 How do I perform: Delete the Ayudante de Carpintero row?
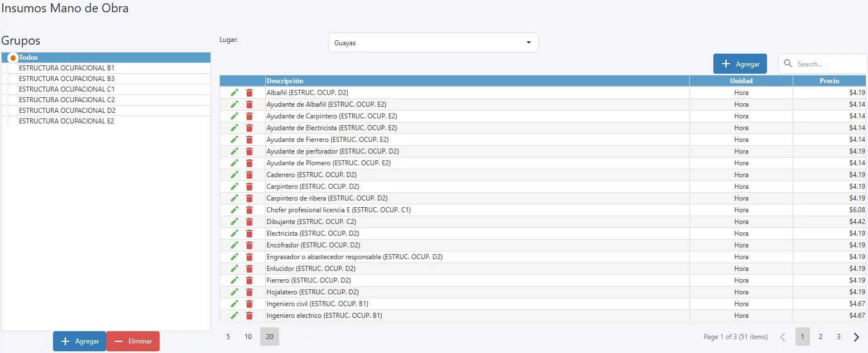(x=250, y=116)
